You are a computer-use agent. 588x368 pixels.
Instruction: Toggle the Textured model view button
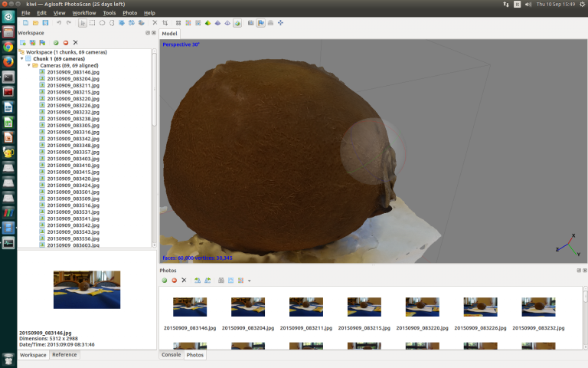pos(237,23)
